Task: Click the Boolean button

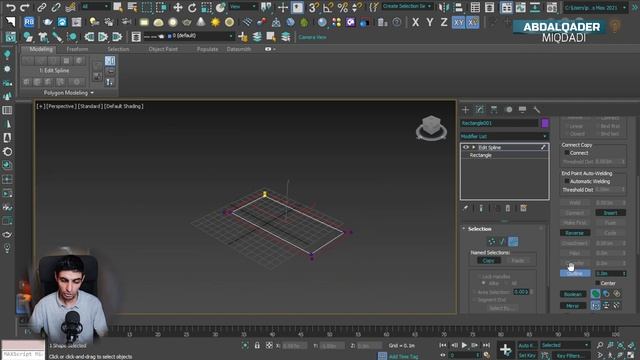Action: [x=573, y=294]
